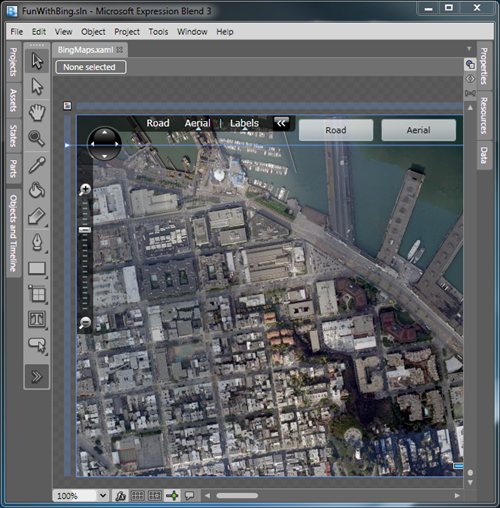Select the Pen tool
Image resolution: width=500 pixels, height=508 pixels.
[x=37, y=242]
